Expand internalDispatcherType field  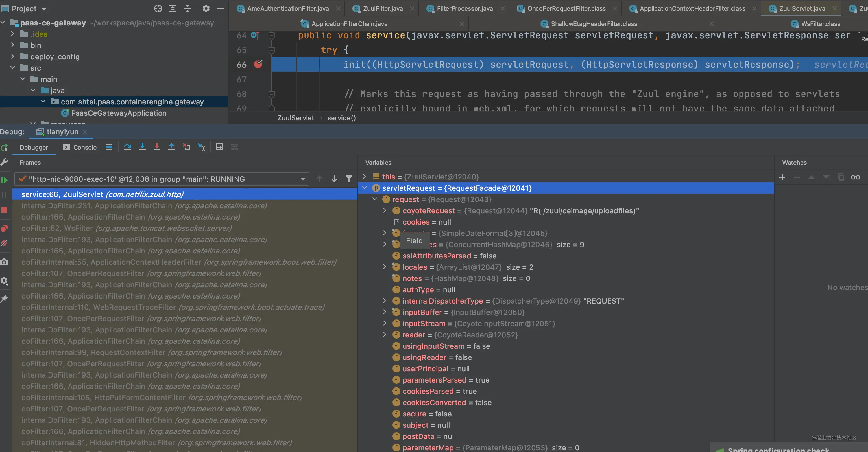pyautogui.click(x=385, y=301)
